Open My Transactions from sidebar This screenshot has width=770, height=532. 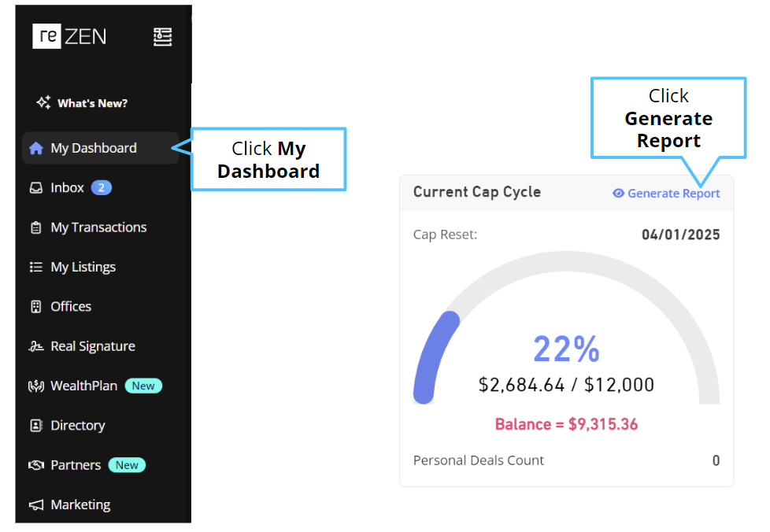tap(100, 227)
